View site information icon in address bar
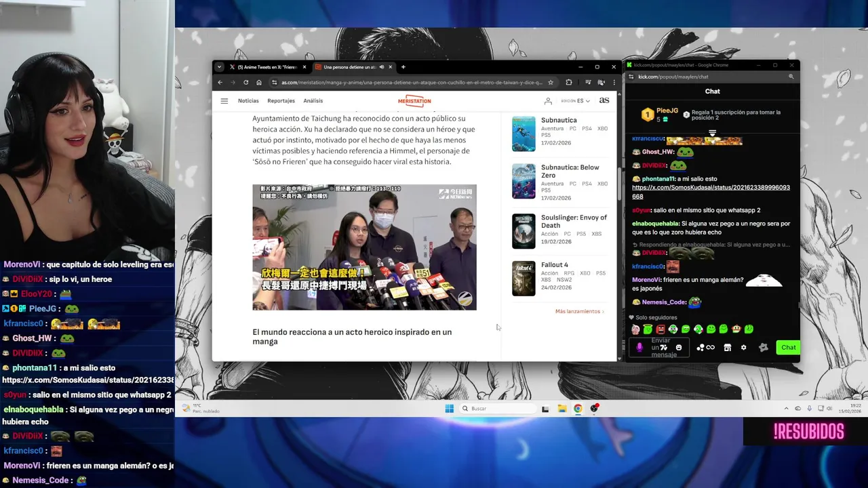This screenshot has width=868, height=488. (274, 82)
